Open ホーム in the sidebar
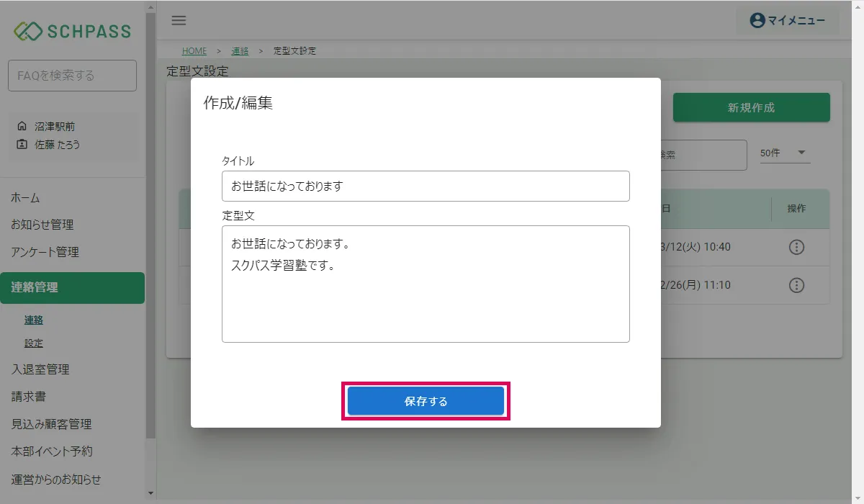The image size is (864, 504). (25, 198)
